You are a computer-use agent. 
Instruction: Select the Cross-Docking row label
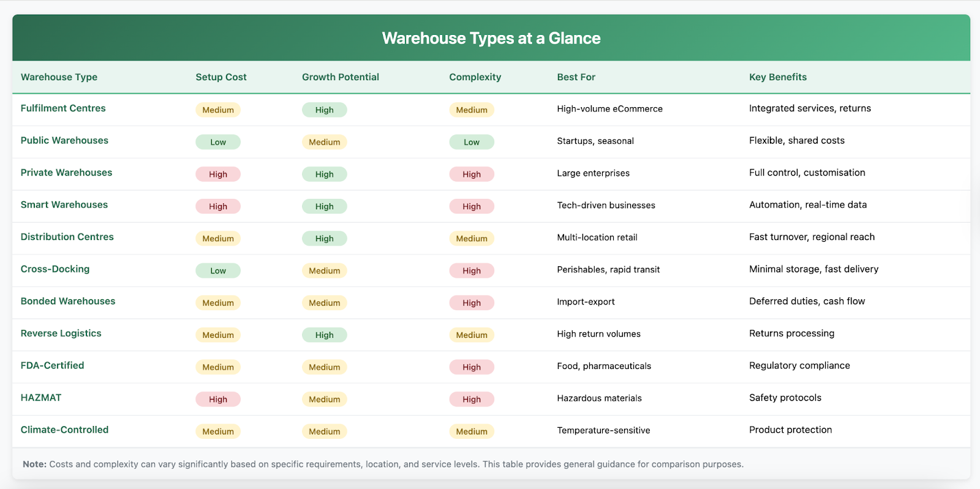tap(55, 269)
